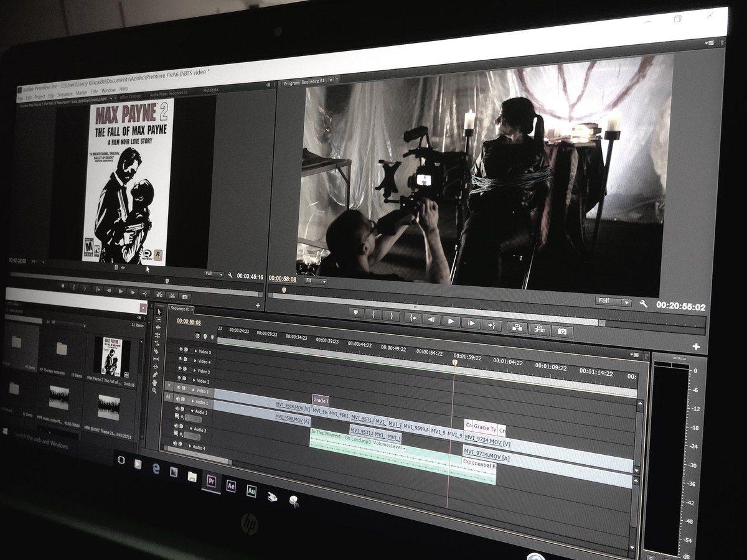
Task: Export a frame from Source monitor
Action: point(184,297)
